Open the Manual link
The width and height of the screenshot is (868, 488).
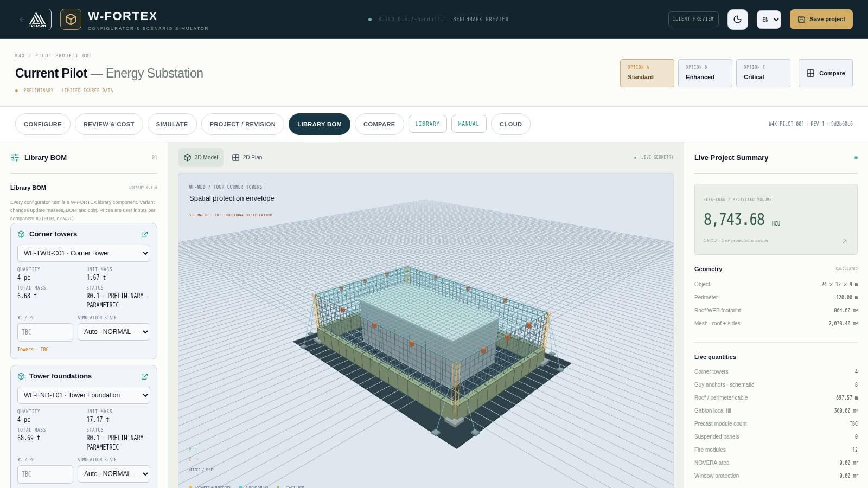click(469, 124)
